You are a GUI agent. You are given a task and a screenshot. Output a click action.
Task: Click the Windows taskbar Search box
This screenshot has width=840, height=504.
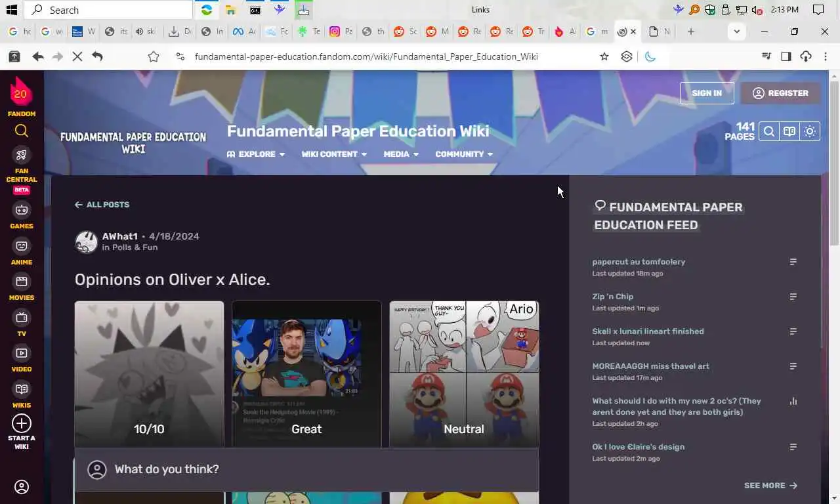pos(109,10)
